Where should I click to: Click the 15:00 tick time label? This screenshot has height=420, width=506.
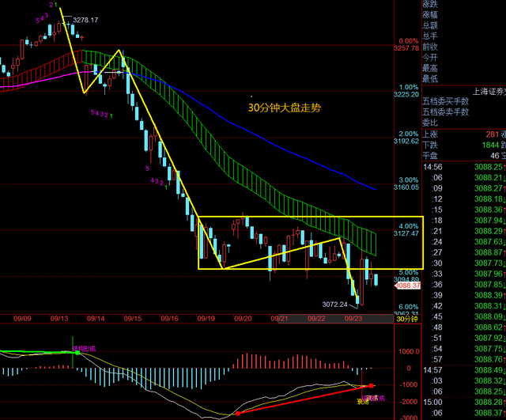[432, 402]
